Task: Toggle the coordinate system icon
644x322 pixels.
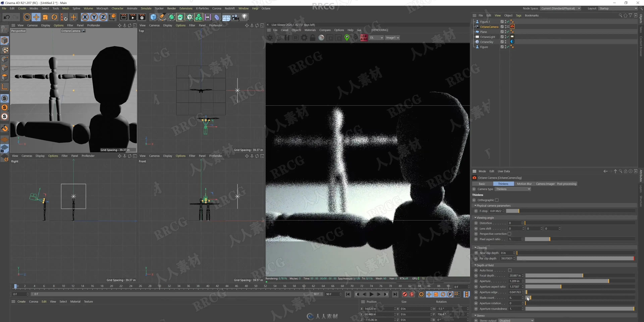Action: (x=113, y=17)
